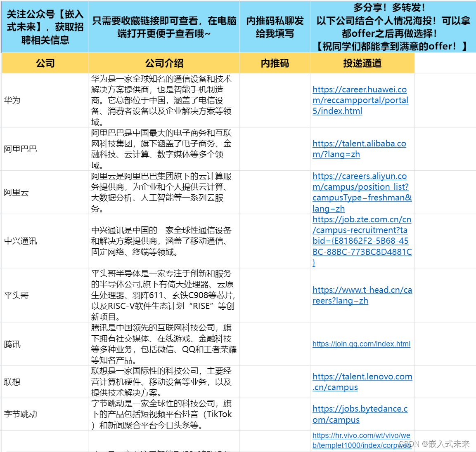The image size is (476, 452).
Task: Open the hr.vivo.com link
Action: point(361,440)
